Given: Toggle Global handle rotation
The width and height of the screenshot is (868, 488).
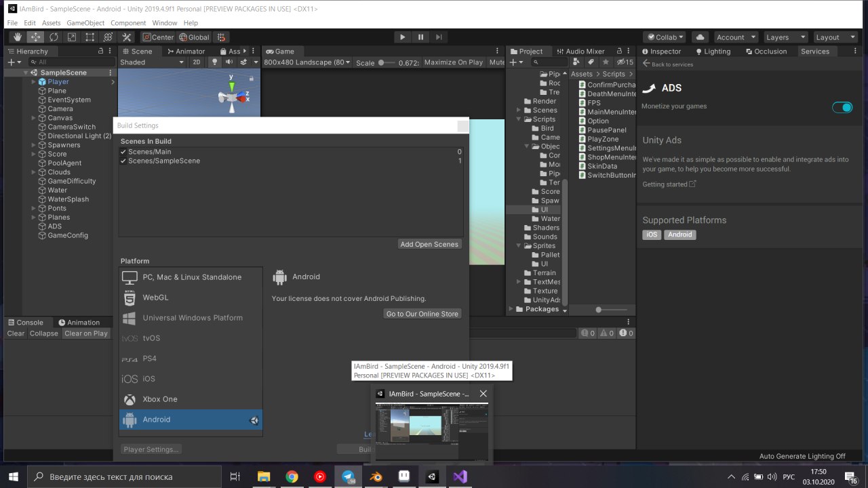Looking at the screenshot, I should click(x=194, y=37).
